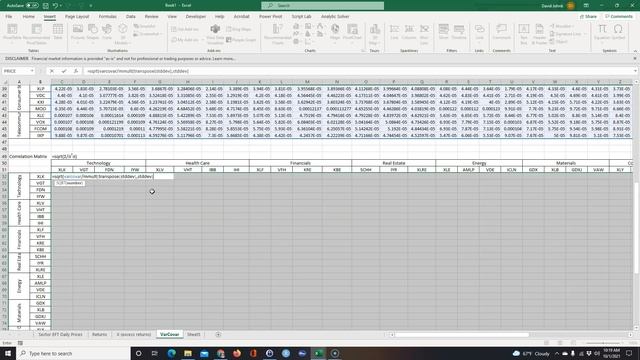Select the Sheet1 tab
This screenshot has width=640, height=360.
click(193, 334)
